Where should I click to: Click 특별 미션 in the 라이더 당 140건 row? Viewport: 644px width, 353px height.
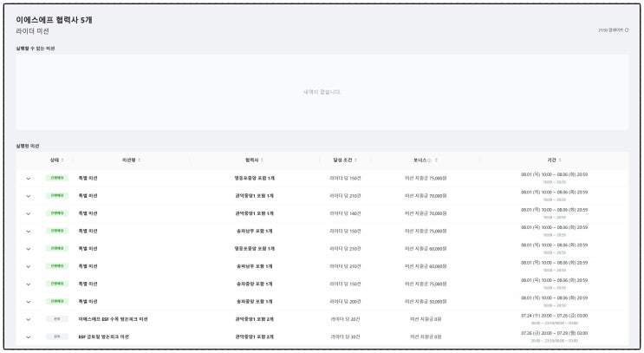(88, 213)
